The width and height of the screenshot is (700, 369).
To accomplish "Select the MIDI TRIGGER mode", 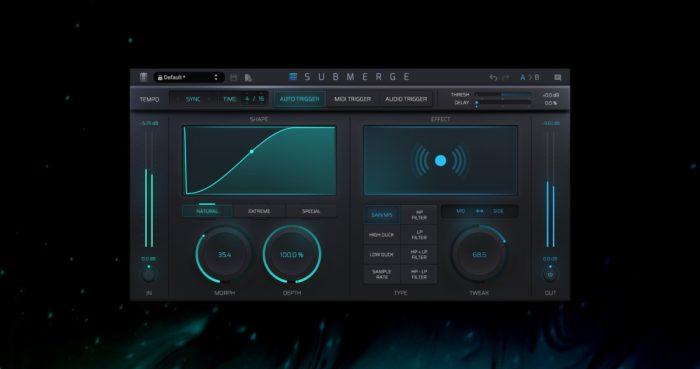I will pyautogui.click(x=353, y=99).
